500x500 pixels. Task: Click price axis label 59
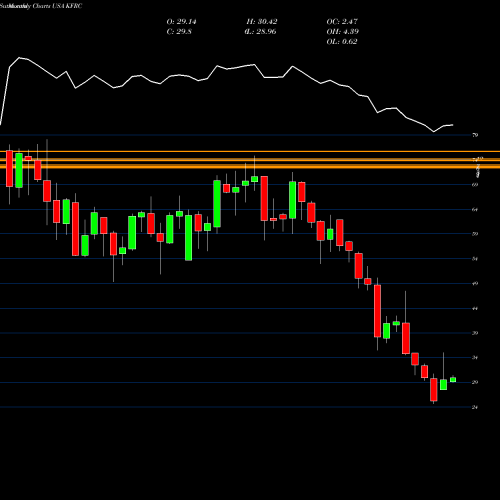tap(475, 234)
